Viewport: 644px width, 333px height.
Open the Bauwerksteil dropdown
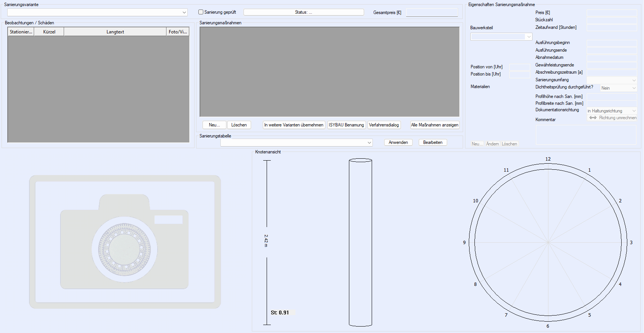[529, 37]
